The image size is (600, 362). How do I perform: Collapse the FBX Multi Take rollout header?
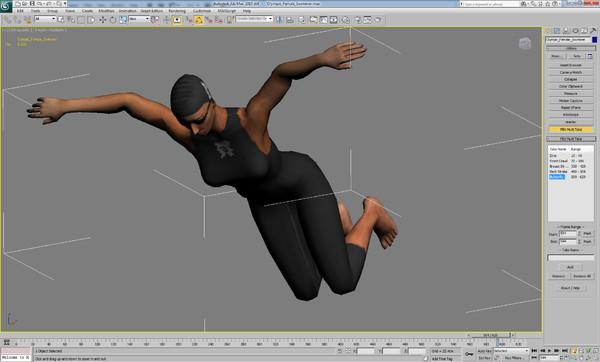pos(571,139)
